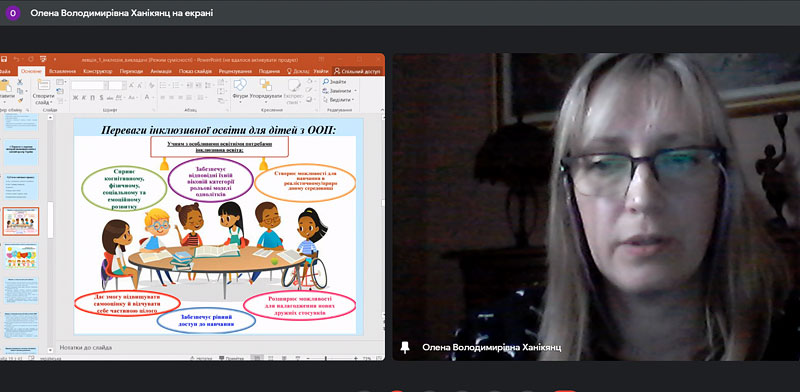Click the Cut scissors icon in ribbon
Screen dimensions: 800x392
(x=20, y=82)
